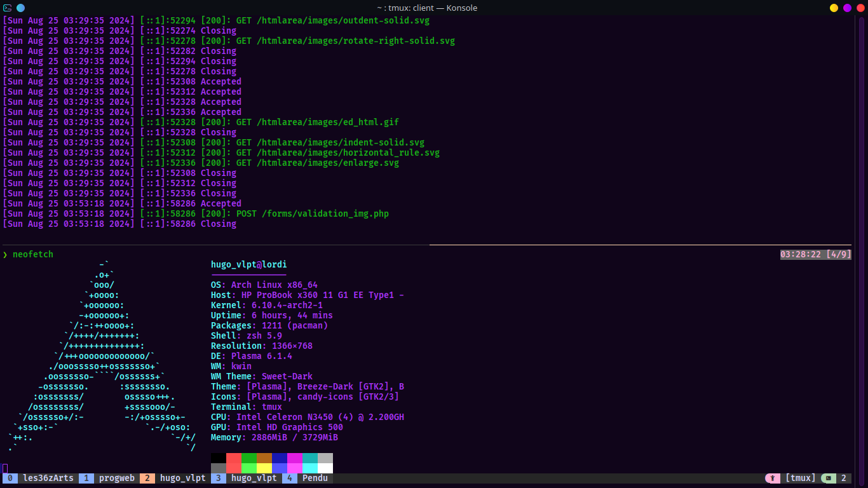The width and height of the screenshot is (868, 488).
Task: Click the Resolution: 1366x768 line
Action: (x=262, y=346)
